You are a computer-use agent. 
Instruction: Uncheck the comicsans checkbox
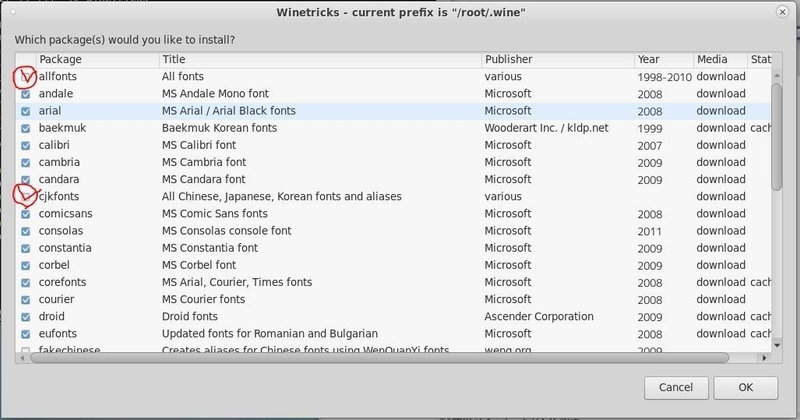26,214
